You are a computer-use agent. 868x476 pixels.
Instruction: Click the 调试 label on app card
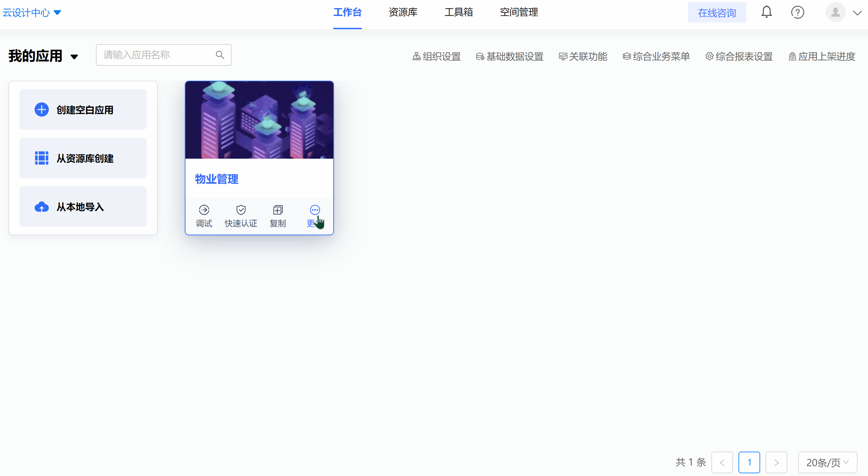(204, 223)
